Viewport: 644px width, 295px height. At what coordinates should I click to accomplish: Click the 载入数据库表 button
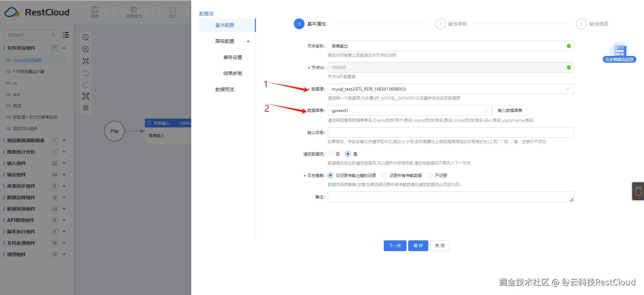(x=510, y=111)
